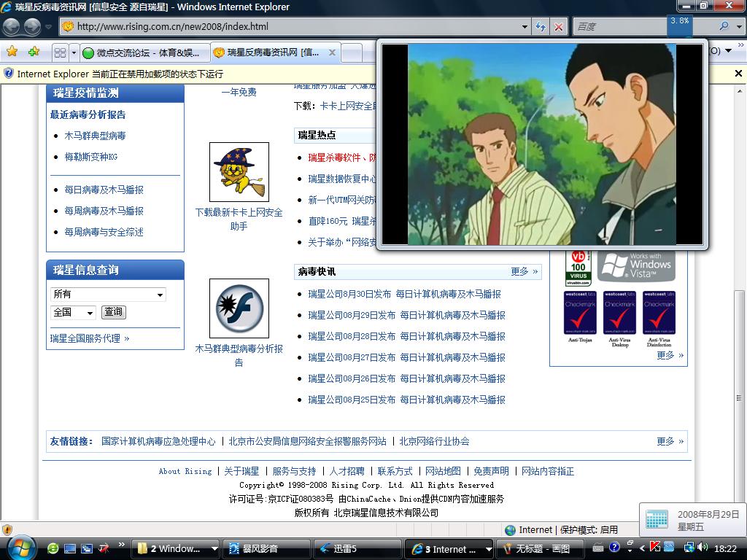Expand the grouped Windows Explorer taskbar dropdown
The image size is (747, 560).
click(214, 548)
